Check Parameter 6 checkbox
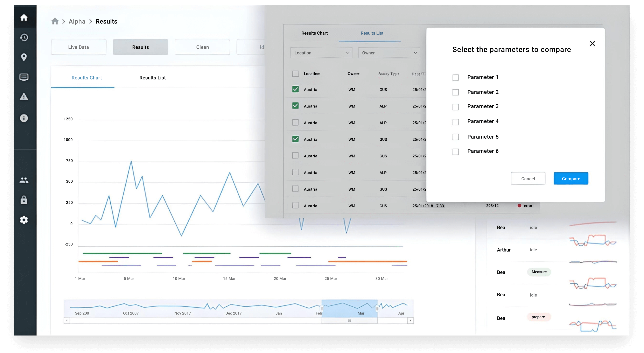This screenshot has height=353, width=644. 455,152
